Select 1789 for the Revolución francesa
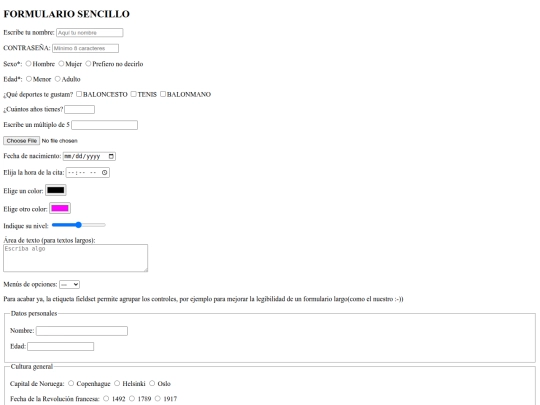 tap(132, 398)
